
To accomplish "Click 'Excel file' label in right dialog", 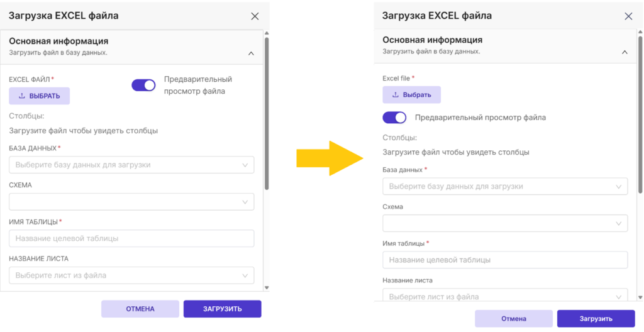I will (396, 78).
